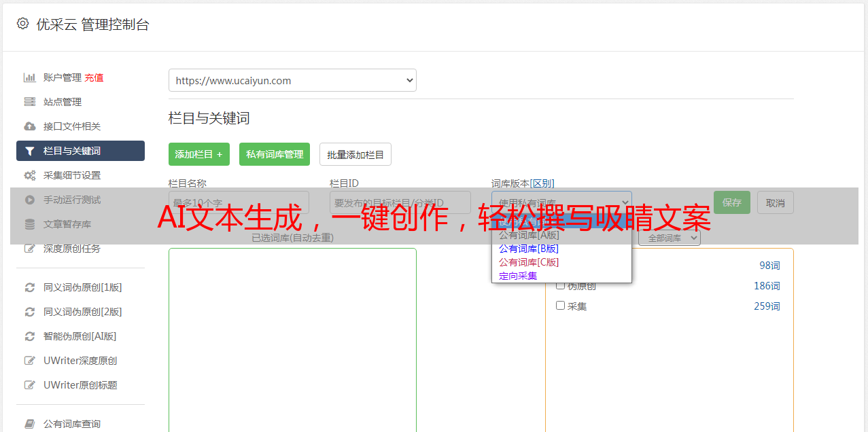The width and height of the screenshot is (868, 432).
Task: Follow the red 充值 link
Action: coord(94,77)
